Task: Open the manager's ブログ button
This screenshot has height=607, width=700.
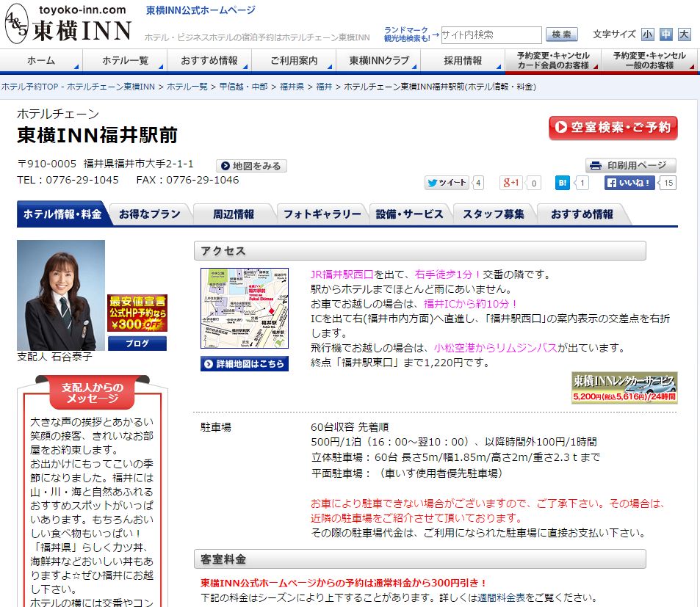Action: click(137, 344)
